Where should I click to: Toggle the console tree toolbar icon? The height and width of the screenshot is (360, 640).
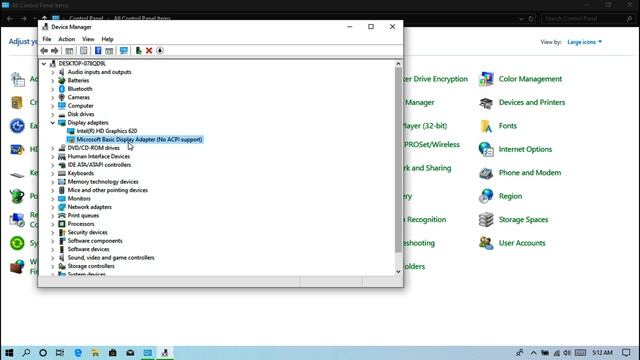point(69,51)
